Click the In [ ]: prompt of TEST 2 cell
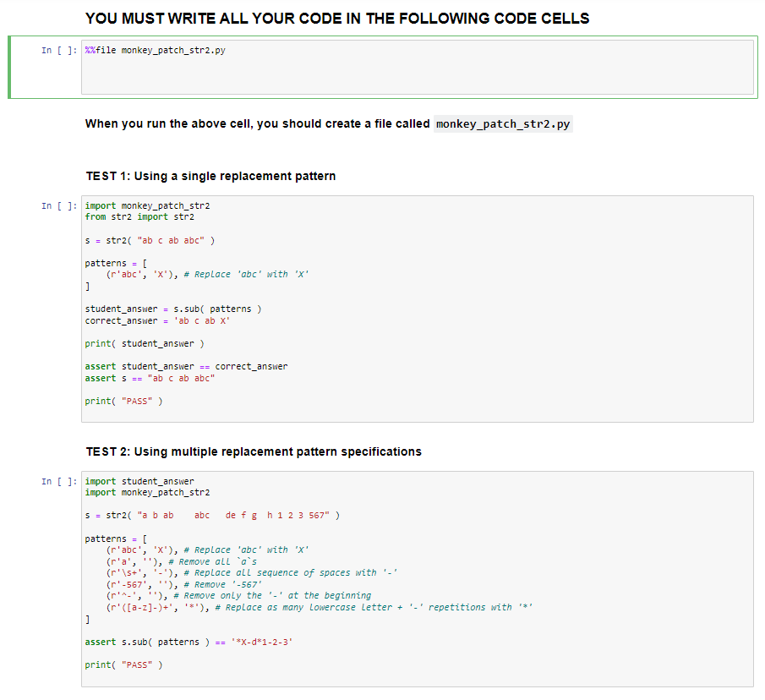Screen dimensions: 765x700 pyautogui.click(x=57, y=481)
